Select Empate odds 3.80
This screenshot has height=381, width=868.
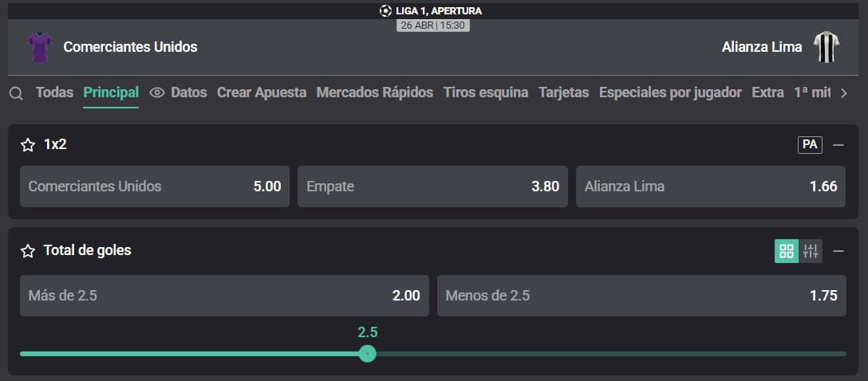(432, 187)
